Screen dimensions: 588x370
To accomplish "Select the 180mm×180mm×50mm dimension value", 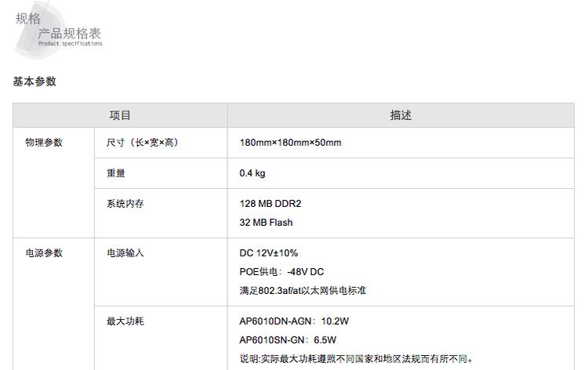I will click(290, 143).
